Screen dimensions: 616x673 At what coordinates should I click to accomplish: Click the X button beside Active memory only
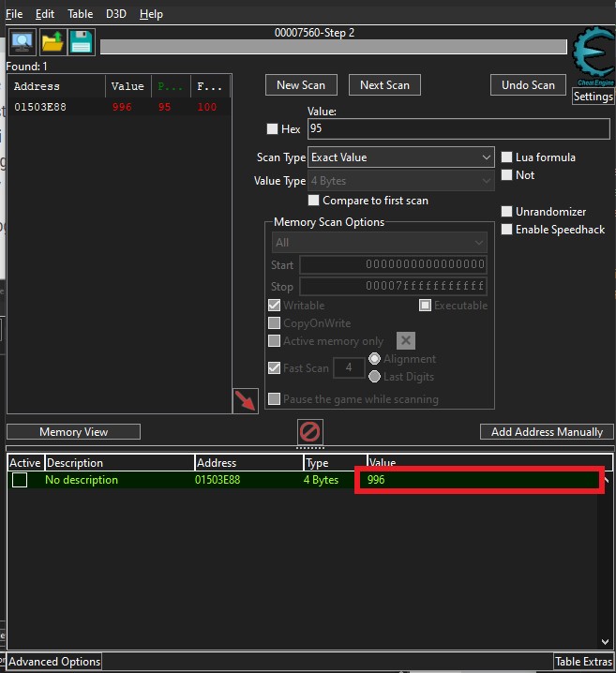(x=405, y=341)
